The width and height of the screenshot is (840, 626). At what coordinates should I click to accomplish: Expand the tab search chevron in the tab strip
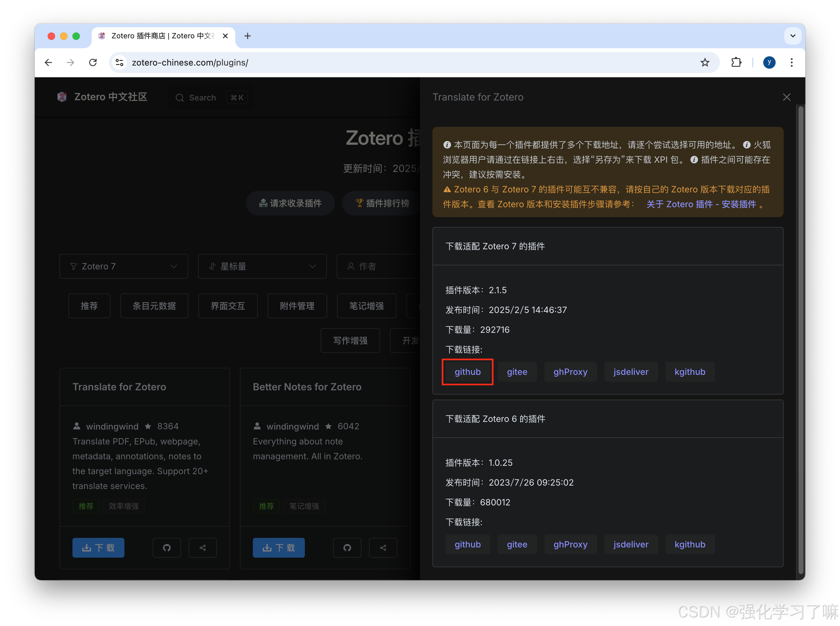pos(793,36)
